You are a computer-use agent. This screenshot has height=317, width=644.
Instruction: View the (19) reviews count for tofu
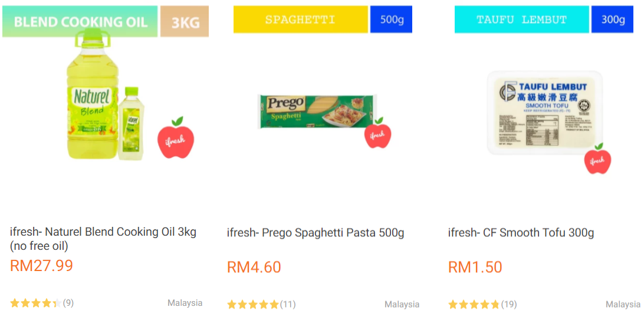coord(509,305)
